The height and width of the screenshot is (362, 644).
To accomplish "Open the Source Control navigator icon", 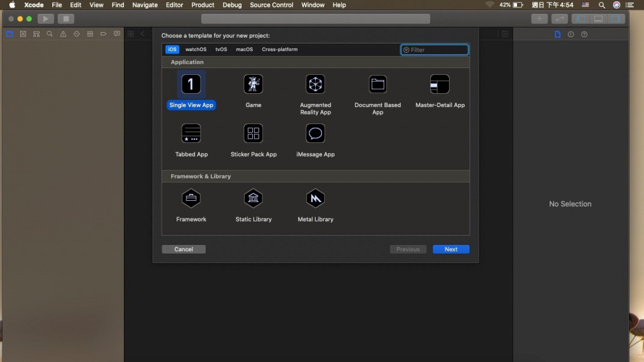I will [23, 34].
